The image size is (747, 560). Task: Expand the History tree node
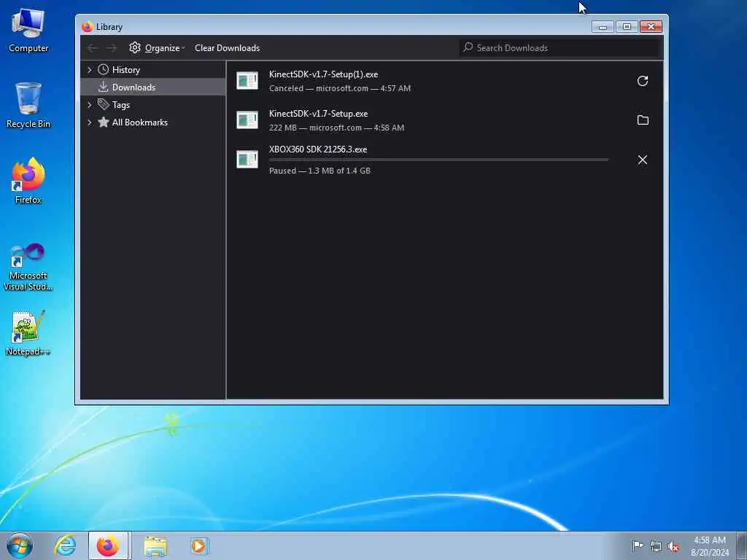click(x=89, y=69)
